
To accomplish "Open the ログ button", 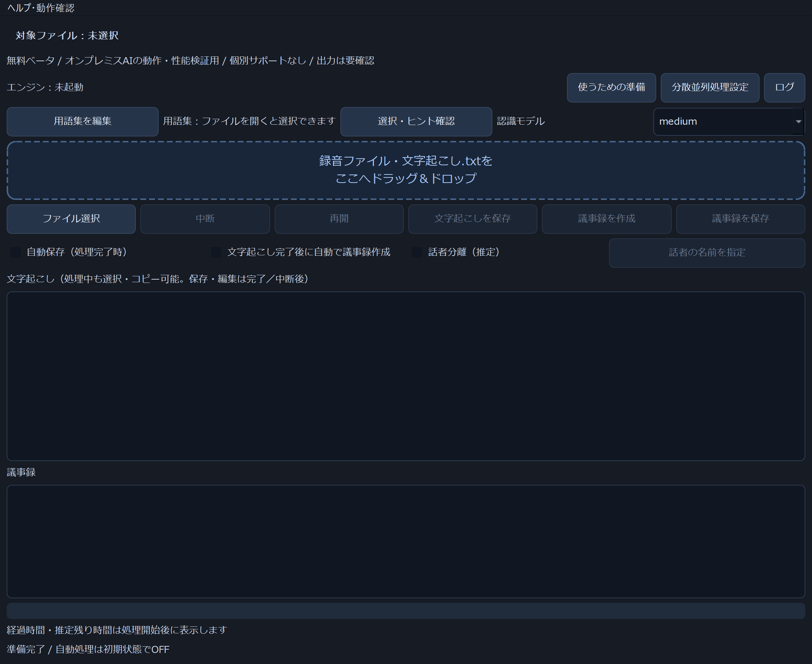I will coord(784,87).
